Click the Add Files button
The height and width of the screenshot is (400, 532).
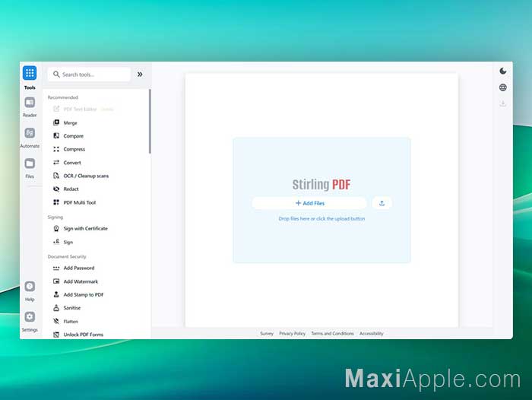click(x=309, y=203)
